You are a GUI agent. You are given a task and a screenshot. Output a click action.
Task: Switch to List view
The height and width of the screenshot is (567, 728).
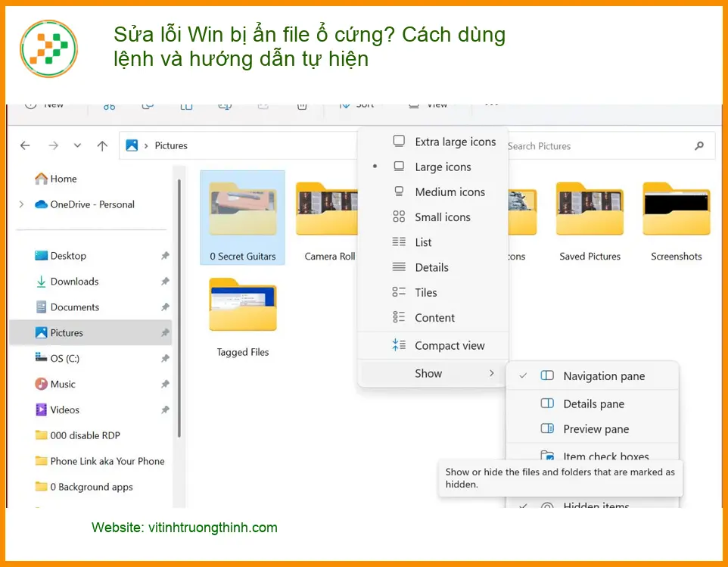pyautogui.click(x=433, y=242)
